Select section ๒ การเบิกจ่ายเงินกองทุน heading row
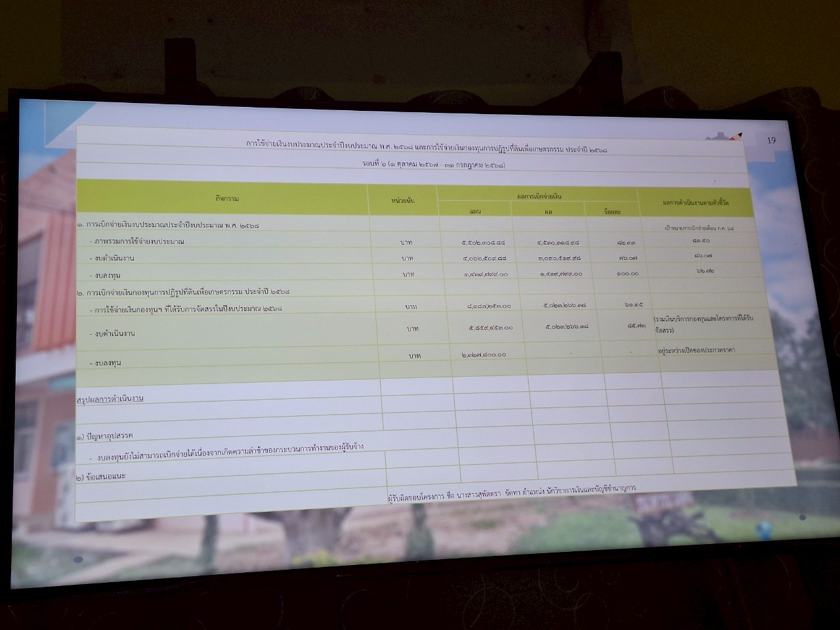Viewport: 840px width, 630px height. (x=184, y=291)
